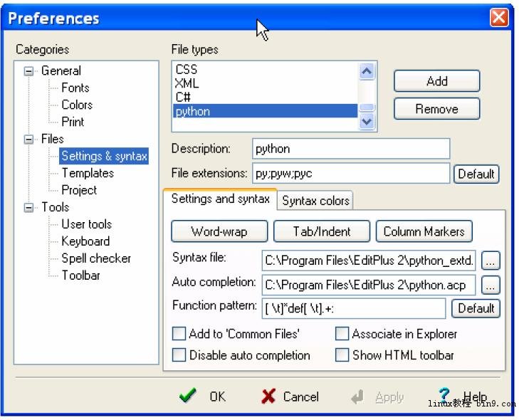Click the Description input field
Image resolution: width=519 pixels, height=420 pixels.
pos(351,149)
